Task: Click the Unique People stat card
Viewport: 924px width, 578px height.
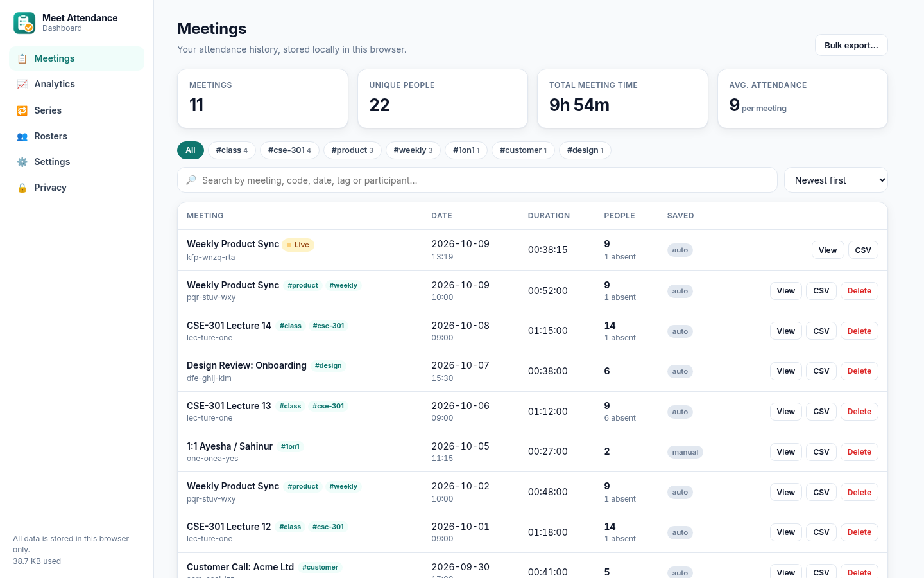Action: (443, 99)
